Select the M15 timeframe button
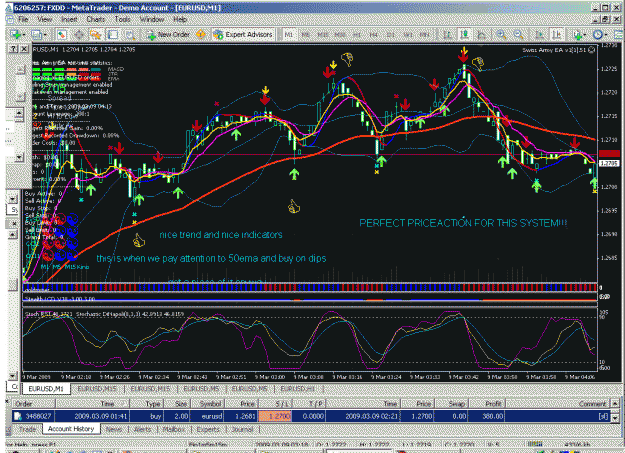625x453 pixels. coord(323,35)
